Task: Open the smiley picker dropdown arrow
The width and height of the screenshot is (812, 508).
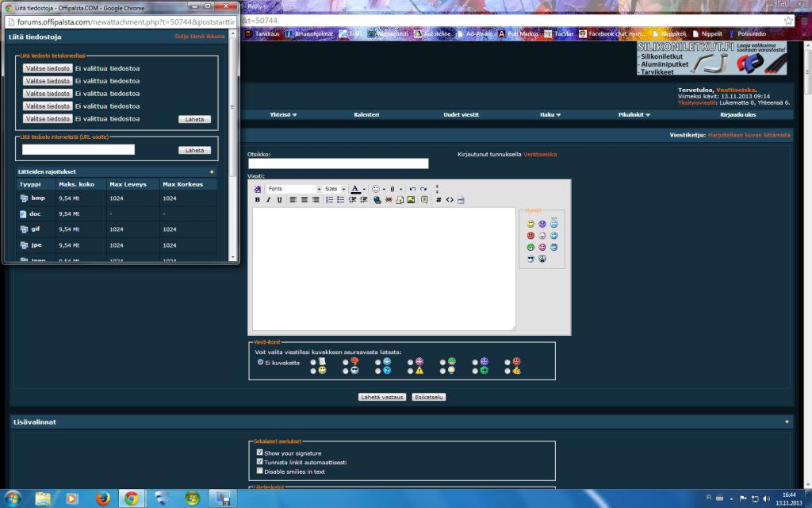Action: [x=384, y=189]
